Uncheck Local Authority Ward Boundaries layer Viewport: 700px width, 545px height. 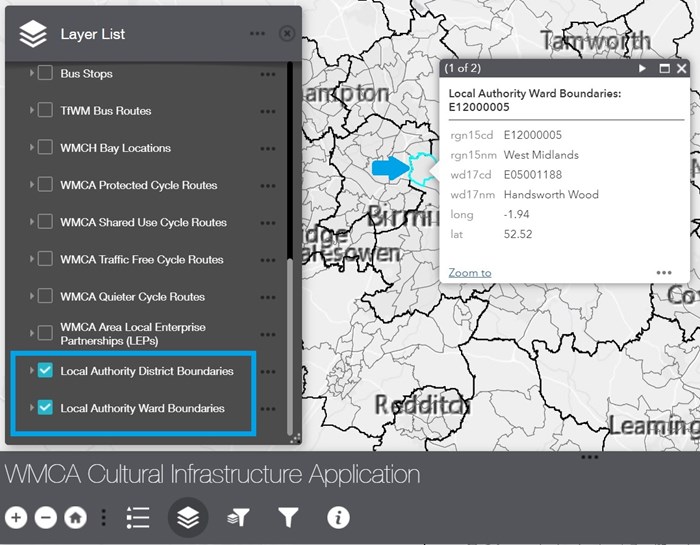click(45, 408)
